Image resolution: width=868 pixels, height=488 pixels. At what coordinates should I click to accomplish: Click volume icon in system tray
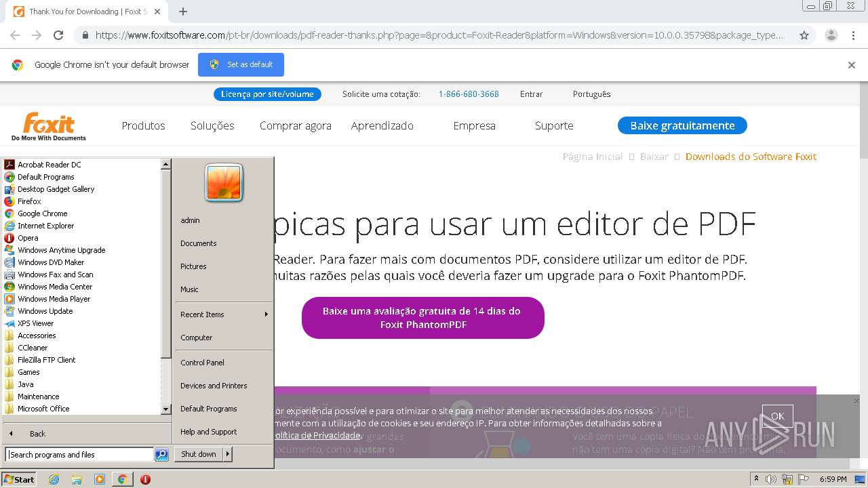(771, 479)
